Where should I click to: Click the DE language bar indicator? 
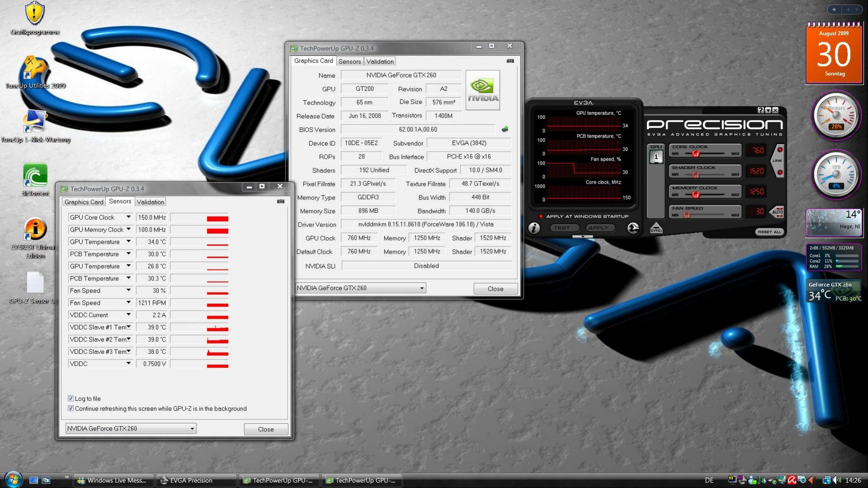pyautogui.click(x=709, y=480)
